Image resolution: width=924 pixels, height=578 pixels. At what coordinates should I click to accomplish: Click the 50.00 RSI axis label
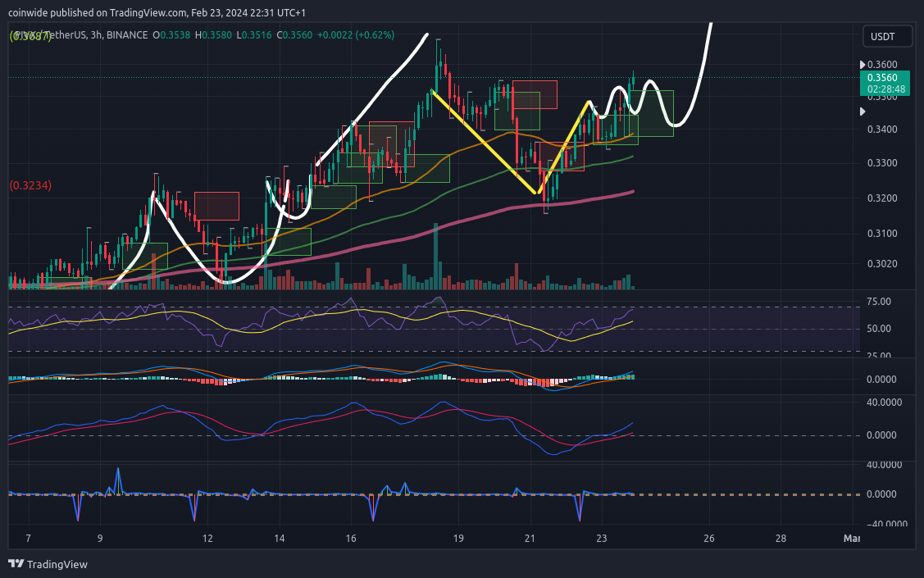coord(879,329)
